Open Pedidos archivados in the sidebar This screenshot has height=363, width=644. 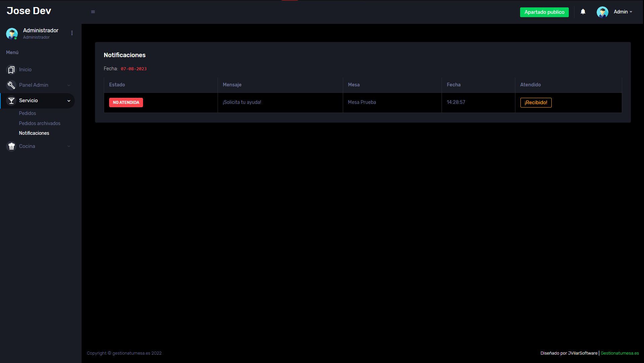pyautogui.click(x=40, y=123)
